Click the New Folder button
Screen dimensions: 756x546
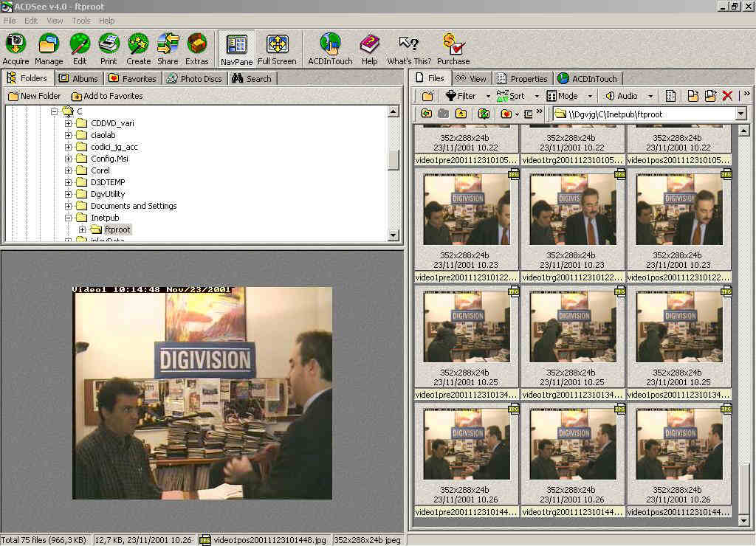click(34, 96)
